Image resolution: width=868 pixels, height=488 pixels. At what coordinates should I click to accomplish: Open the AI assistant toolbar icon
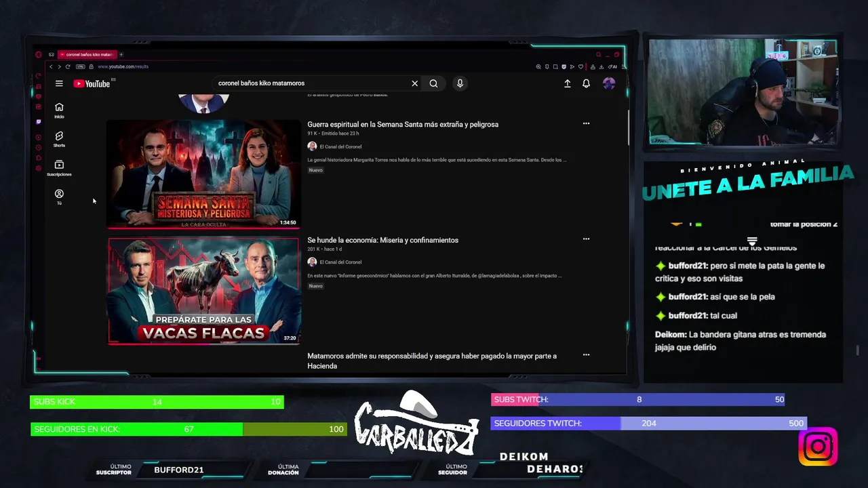(x=612, y=66)
